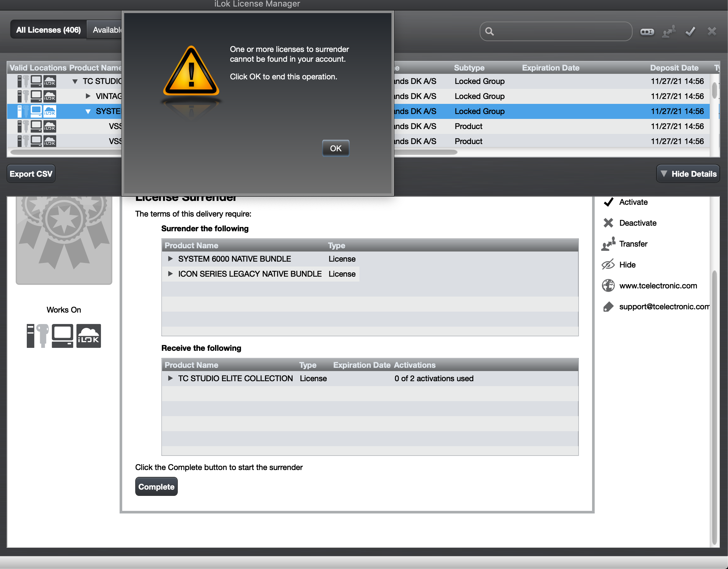Click the transfer license toolbar icon
This screenshot has height=569, width=728.
[669, 32]
